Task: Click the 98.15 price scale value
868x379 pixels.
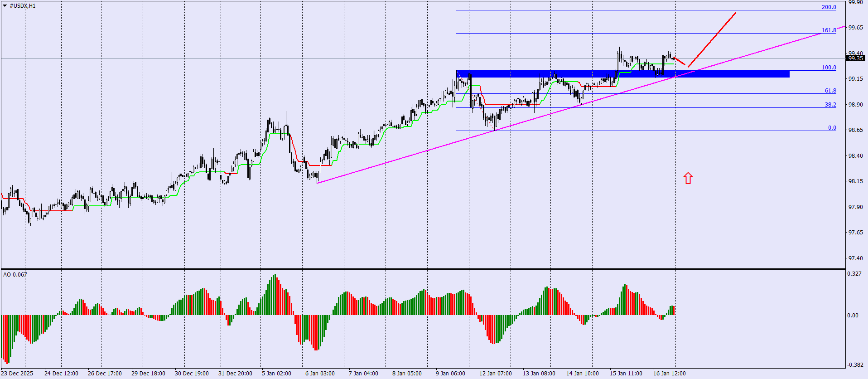Action: tap(855, 181)
